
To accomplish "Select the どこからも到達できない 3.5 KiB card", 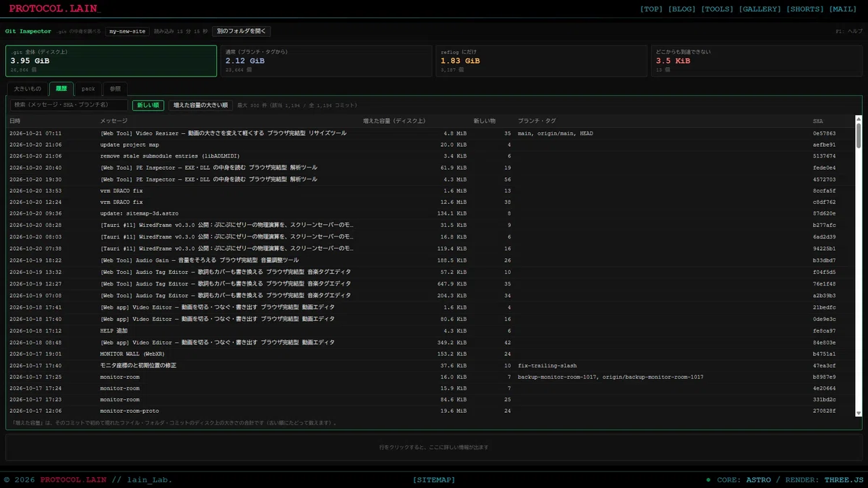I will tap(757, 61).
